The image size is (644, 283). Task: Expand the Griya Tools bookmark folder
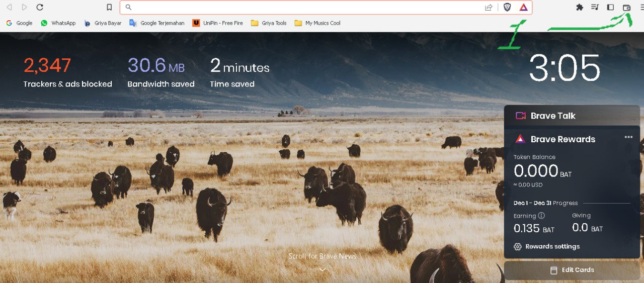[269, 23]
